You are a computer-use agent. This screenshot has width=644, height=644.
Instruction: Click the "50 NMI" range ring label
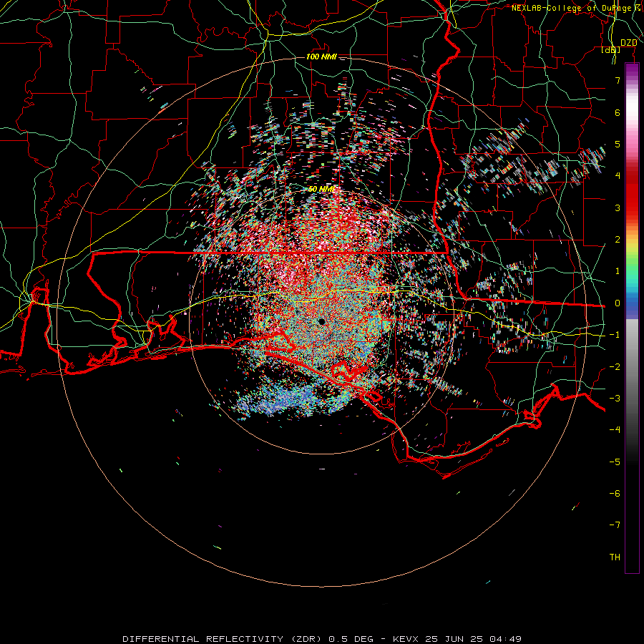coord(321,189)
